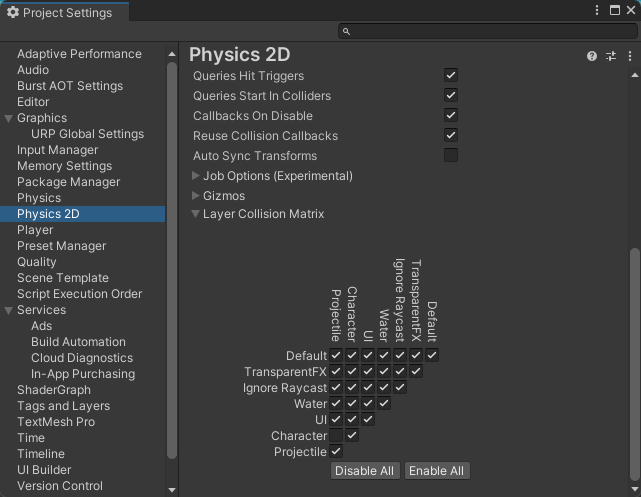Click sidebar scroll-down arrow

pos(172,490)
